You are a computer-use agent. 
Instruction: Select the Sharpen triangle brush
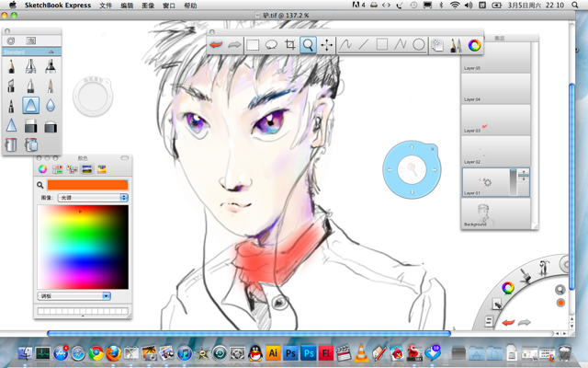[11, 125]
